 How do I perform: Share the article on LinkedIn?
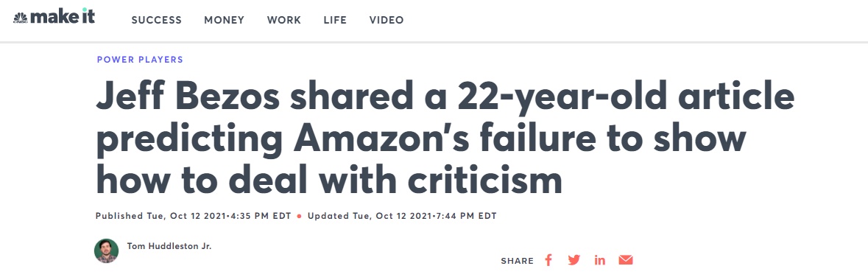click(600, 260)
